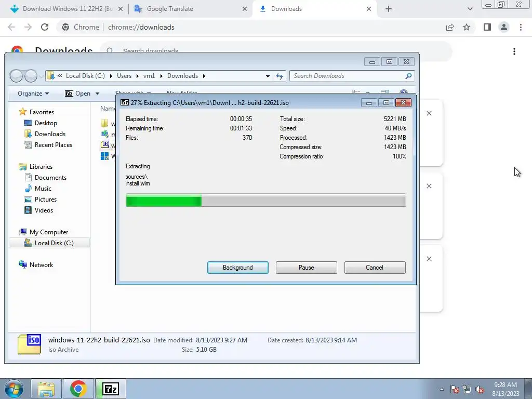The width and height of the screenshot is (532, 399).
Task: Switch to Download Windows 11 22H2 tab
Action: (68, 9)
